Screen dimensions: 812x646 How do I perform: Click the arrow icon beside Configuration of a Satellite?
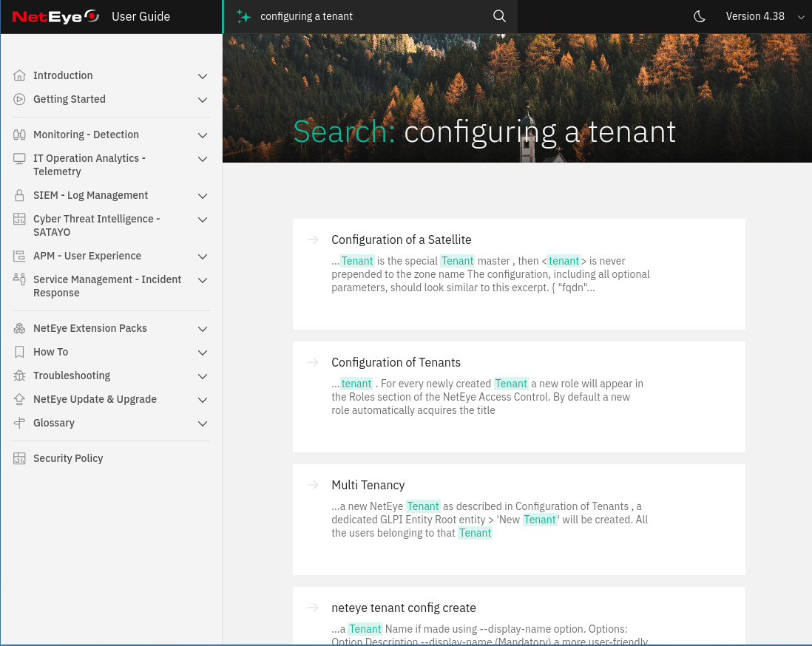[x=313, y=239]
